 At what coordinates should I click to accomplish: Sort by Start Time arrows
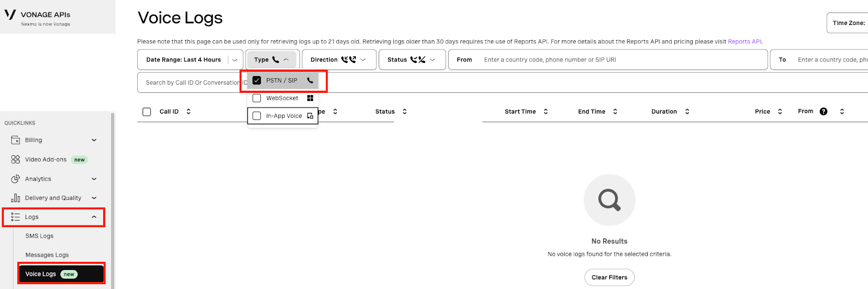pos(546,111)
